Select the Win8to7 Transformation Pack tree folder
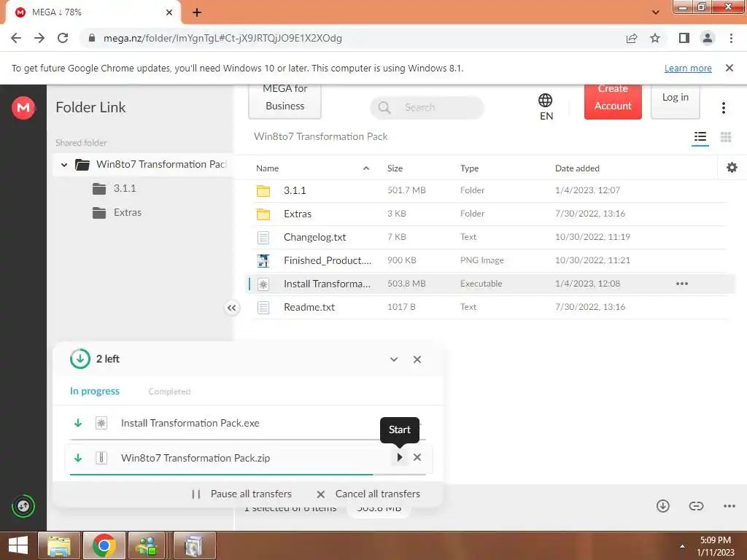The image size is (747, 560). [x=152, y=165]
